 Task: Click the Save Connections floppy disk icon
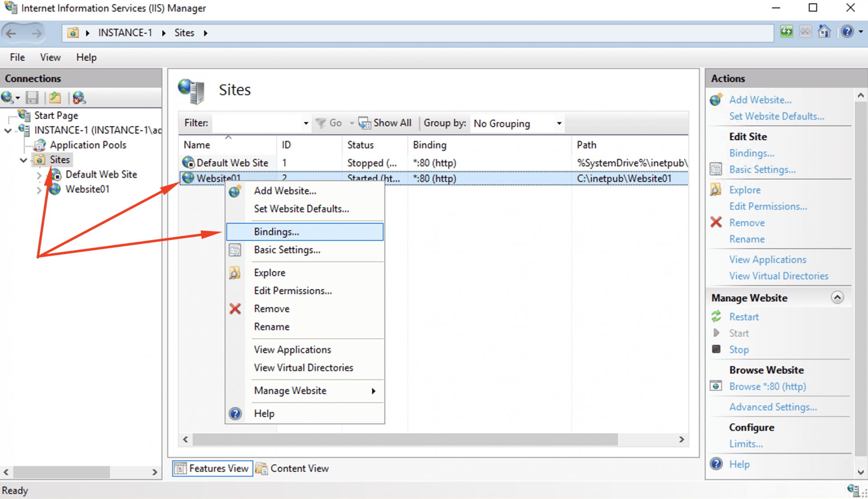(x=32, y=98)
